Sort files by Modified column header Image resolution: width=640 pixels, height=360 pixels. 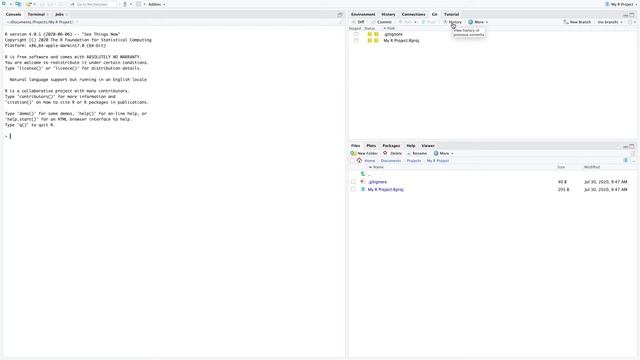tap(592, 167)
